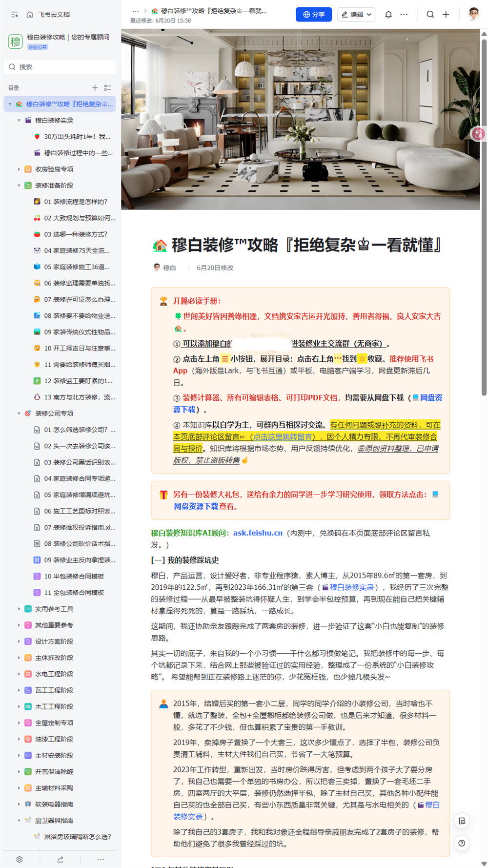Screen dimensions: 488x868
Task: Open the more options ellipsis beside bell
Action: click(404, 15)
